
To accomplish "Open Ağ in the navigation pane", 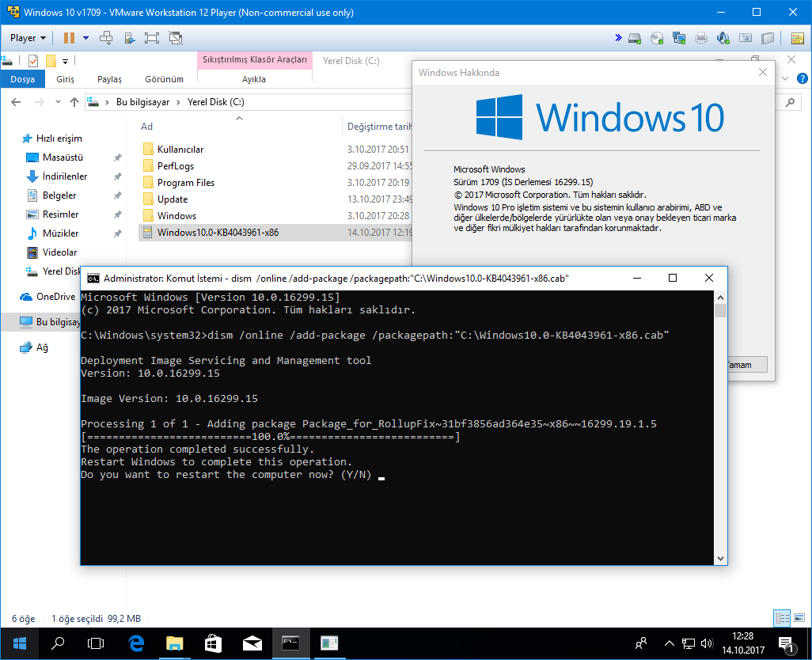I will coord(42,347).
